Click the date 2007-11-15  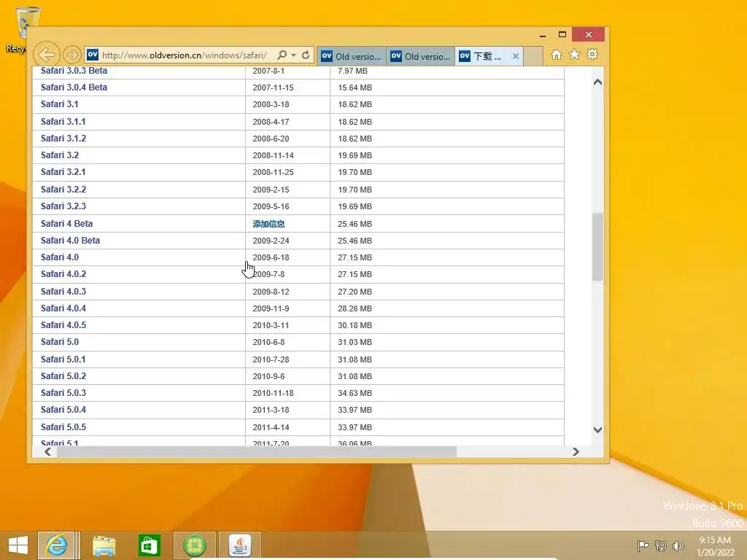[273, 87]
